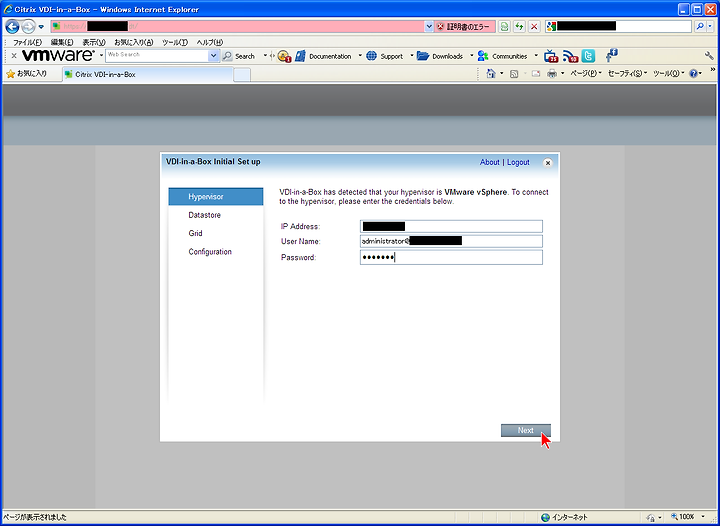Open the 表示(V) menu
Screen dimensions: 720x526
coord(94,42)
